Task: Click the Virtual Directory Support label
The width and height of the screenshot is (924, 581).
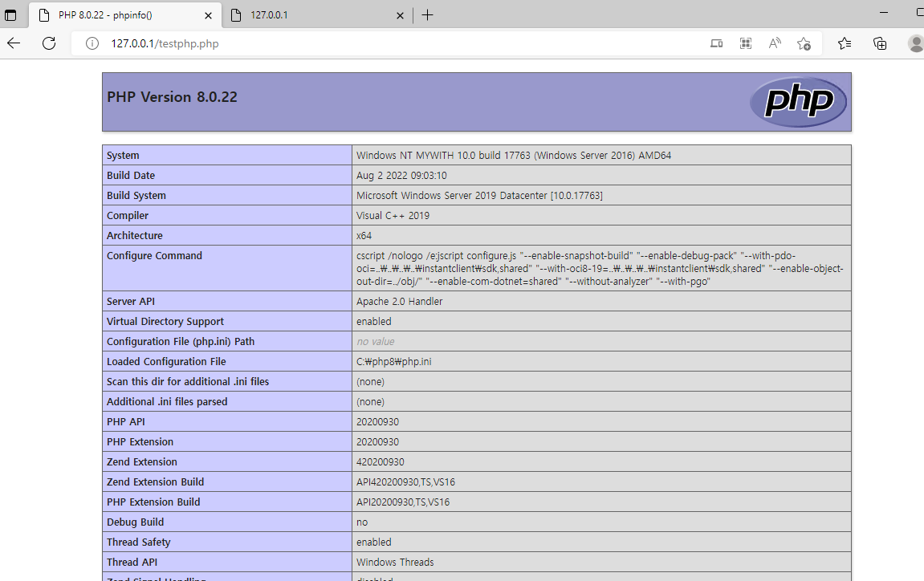Action: coord(165,322)
